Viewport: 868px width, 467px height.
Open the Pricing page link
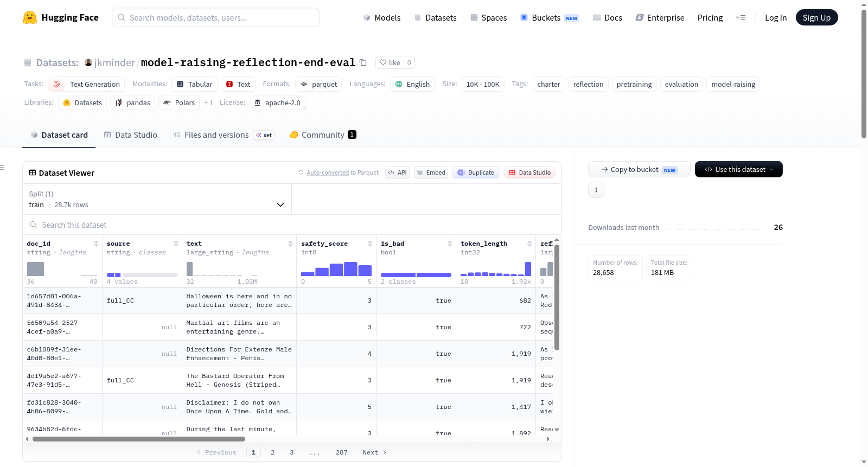click(x=710, y=17)
